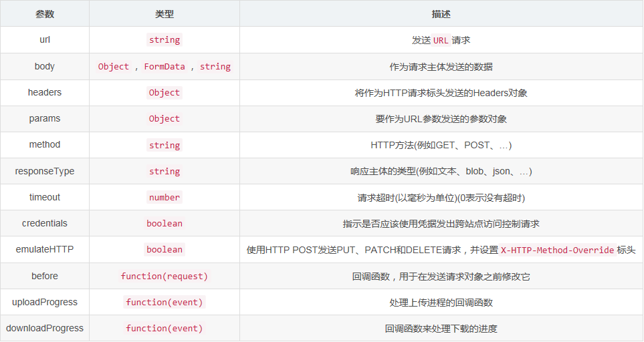Viewport: 644px width, 342px height.
Task: Select the headers parameter name
Action: [45, 92]
